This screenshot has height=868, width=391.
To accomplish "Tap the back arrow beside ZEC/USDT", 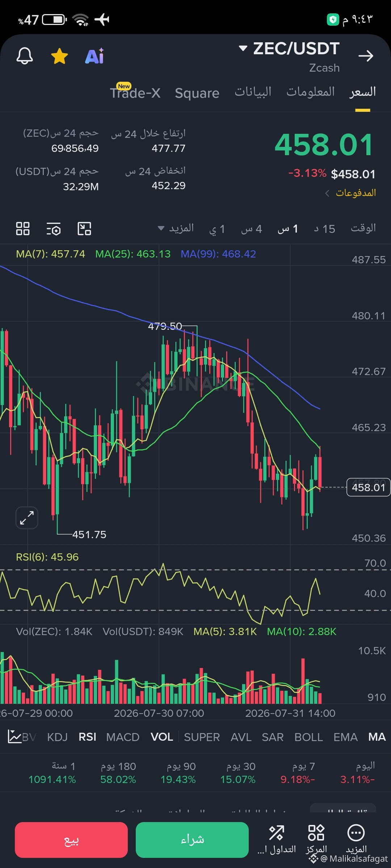I will click(x=366, y=56).
